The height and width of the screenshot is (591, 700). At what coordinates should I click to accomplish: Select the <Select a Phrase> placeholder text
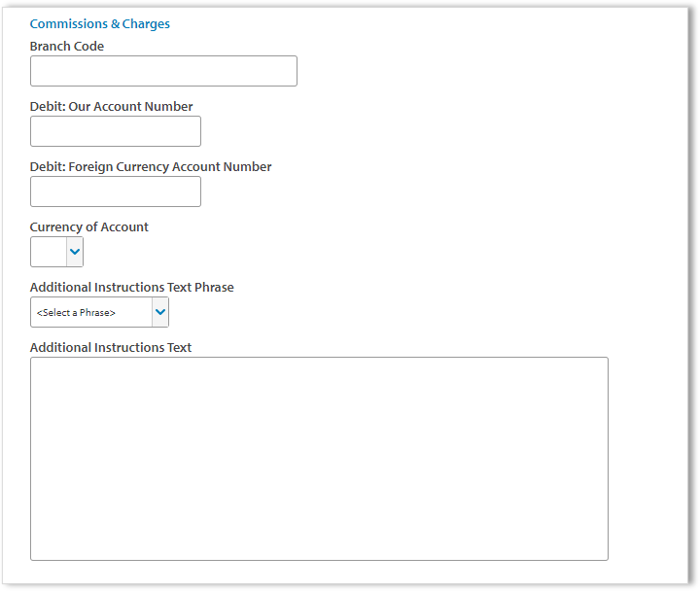coord(76,313)
